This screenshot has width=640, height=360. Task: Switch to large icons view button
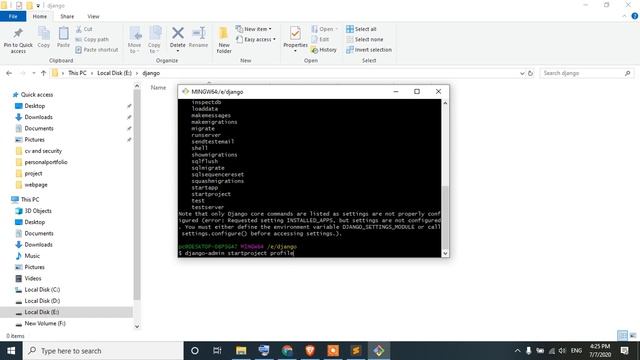(x=633, y=336)
